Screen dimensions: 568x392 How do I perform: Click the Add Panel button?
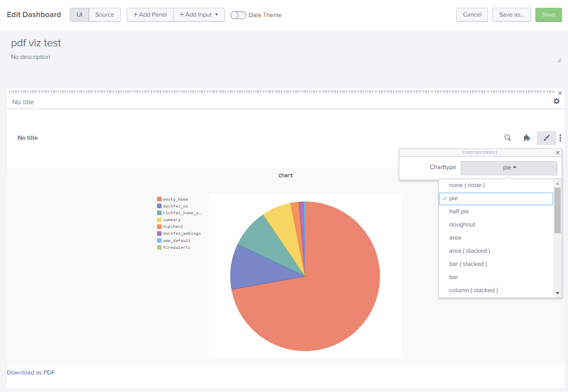click(150, 15)
